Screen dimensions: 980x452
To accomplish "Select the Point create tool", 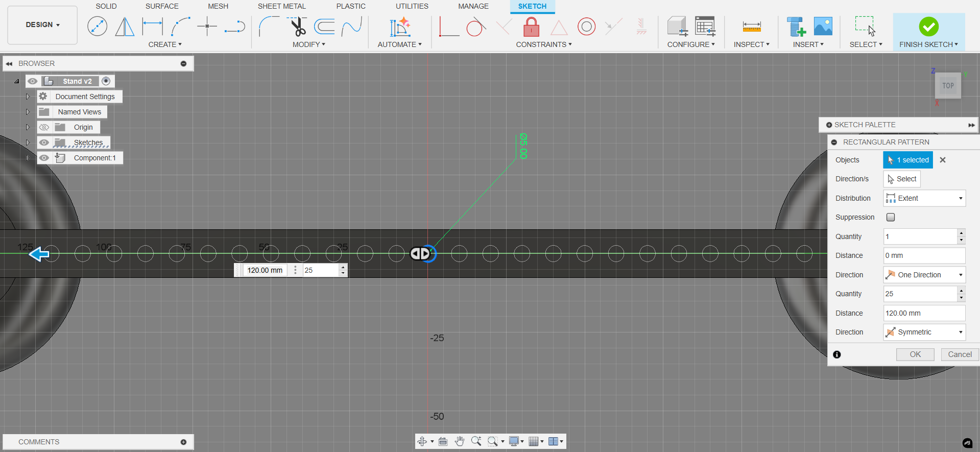I will 207,27.
